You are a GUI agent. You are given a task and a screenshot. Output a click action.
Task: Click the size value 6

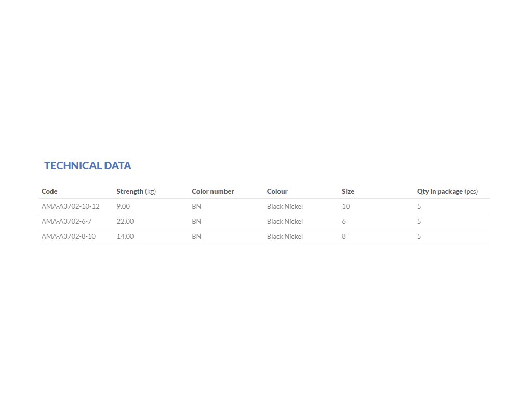point(344,221)
